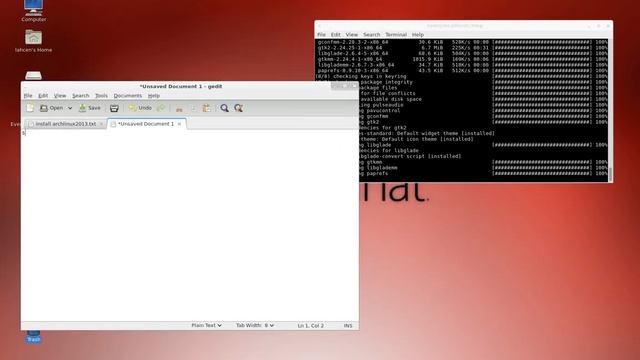Undo the last action in gedit
640x360 pixels.
(x=140, y=108)
